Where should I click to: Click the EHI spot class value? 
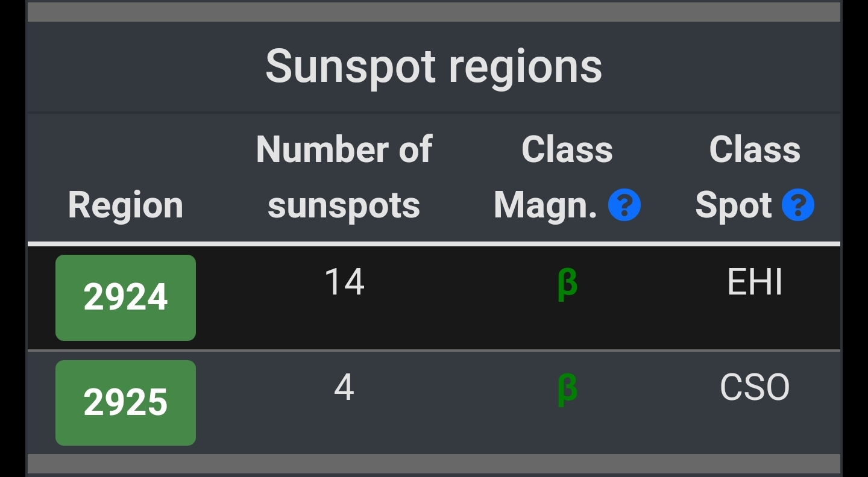click(755, 282)
